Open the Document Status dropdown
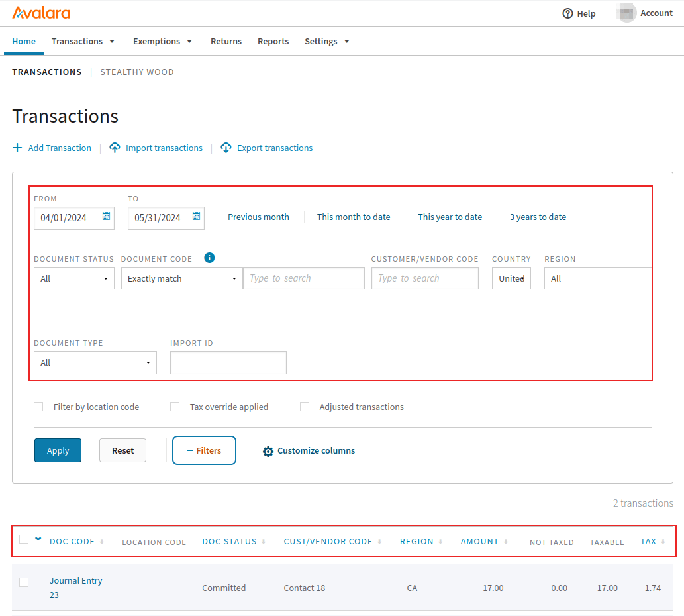The height and width of the screenshot is (616, 684). (73, 278)
